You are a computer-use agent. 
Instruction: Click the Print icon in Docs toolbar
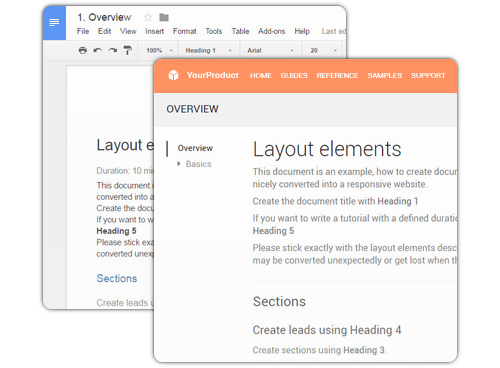pyautogui.click(x=83, y=50)
